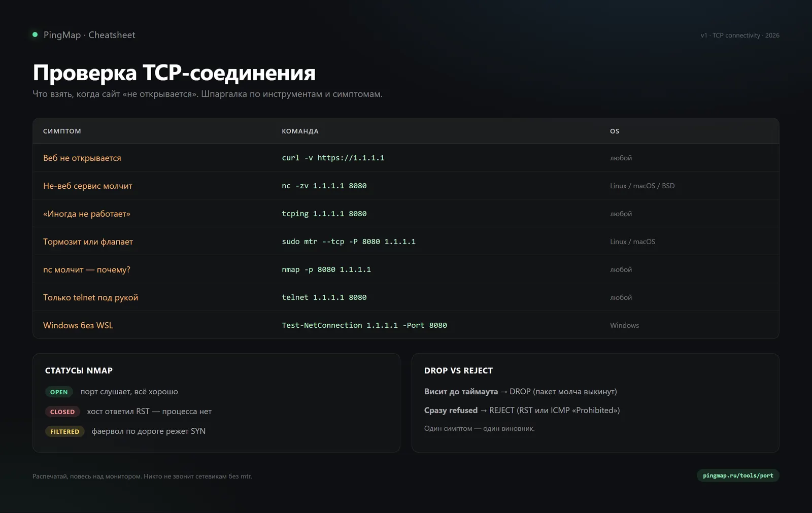Click the symptom 'nc молчит — почему?'
Viewport: 812px width, 513px height.
coord(87,269)
